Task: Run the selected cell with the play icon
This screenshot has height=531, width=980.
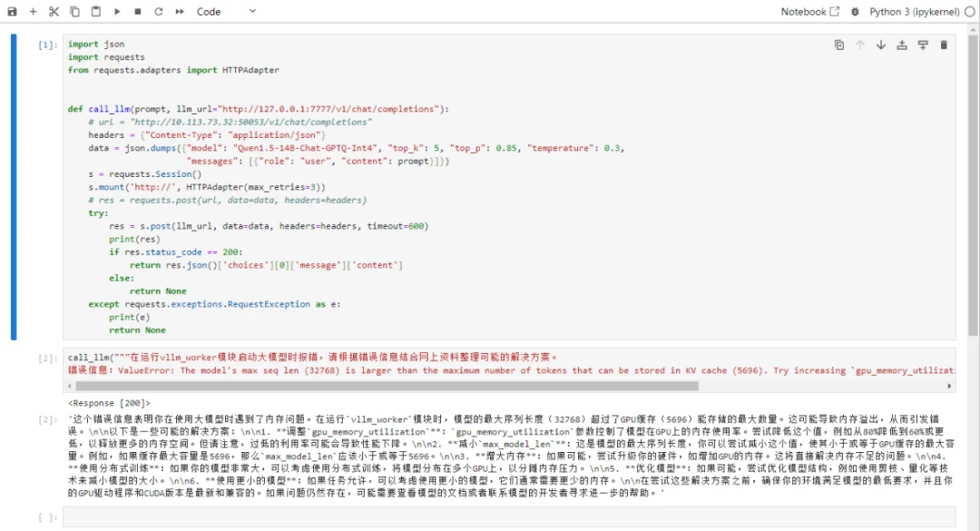Action: (117, 11)
